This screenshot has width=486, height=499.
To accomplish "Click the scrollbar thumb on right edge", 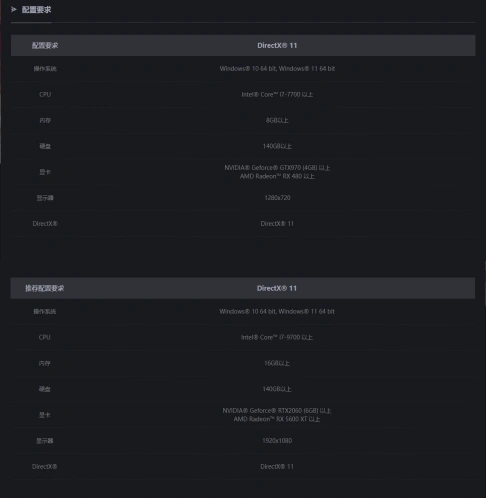I will [x=485, y=283].
